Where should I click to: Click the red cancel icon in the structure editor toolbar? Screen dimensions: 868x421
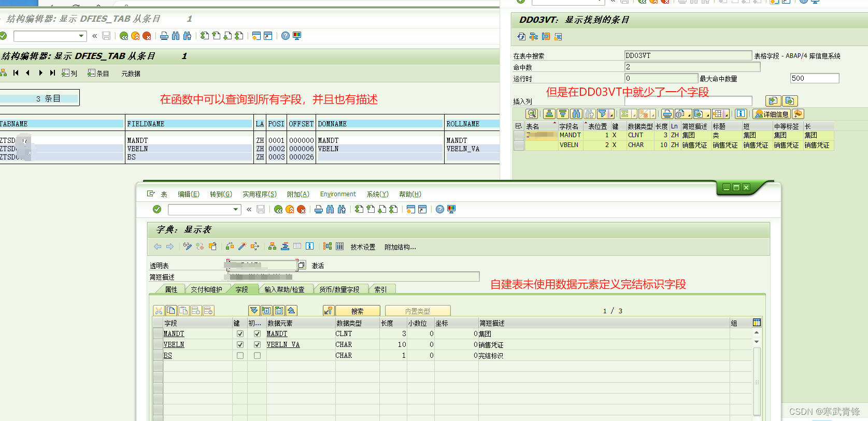pos(147,36)
